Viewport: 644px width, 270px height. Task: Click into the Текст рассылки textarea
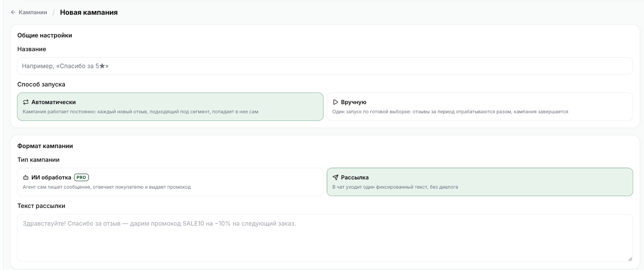click(x=325, y=238)
